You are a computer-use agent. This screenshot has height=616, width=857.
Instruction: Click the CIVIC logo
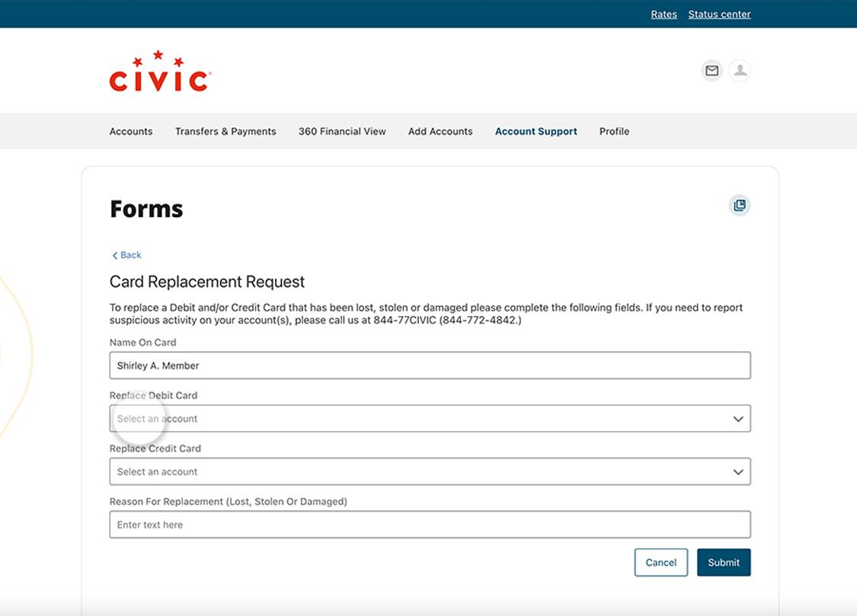pos(160,71)
